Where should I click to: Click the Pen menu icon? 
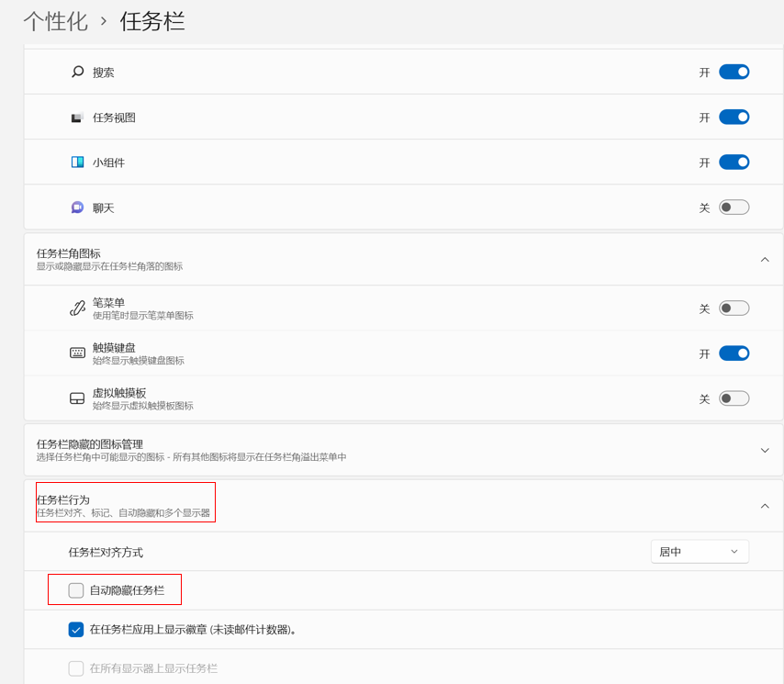(77, 308)
